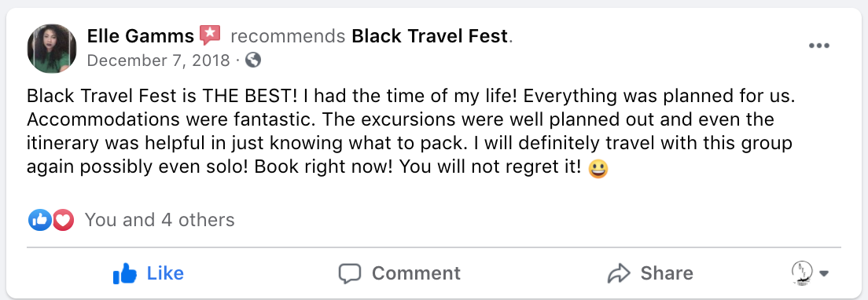868x300 pixels.
Task: Click the 'Share' text label
Action: point(667,273)
